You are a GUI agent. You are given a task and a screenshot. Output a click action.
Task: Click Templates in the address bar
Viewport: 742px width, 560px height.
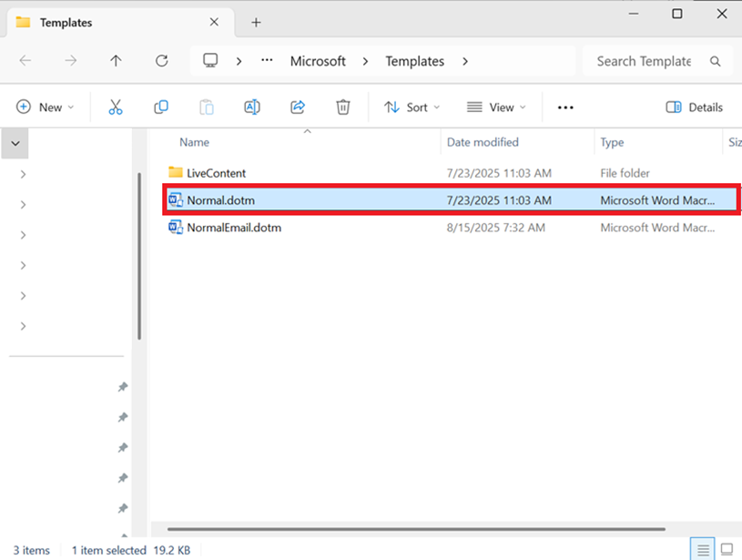coord(414,61)
